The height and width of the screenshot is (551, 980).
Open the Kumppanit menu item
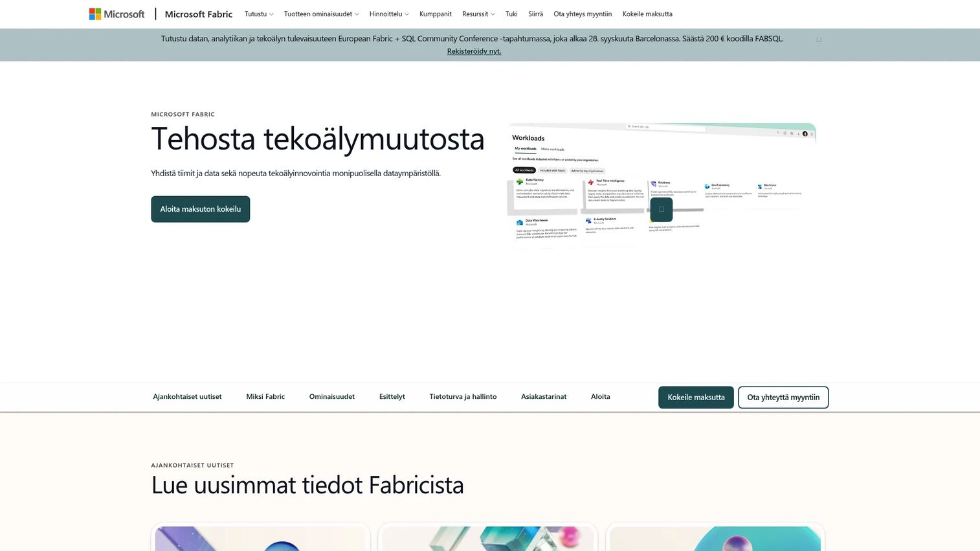(x=436, y=14)
